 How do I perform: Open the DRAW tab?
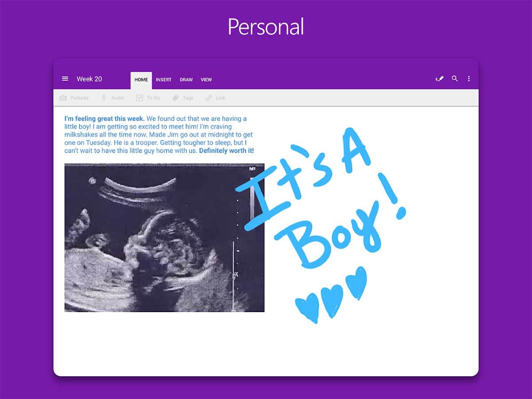186,80
